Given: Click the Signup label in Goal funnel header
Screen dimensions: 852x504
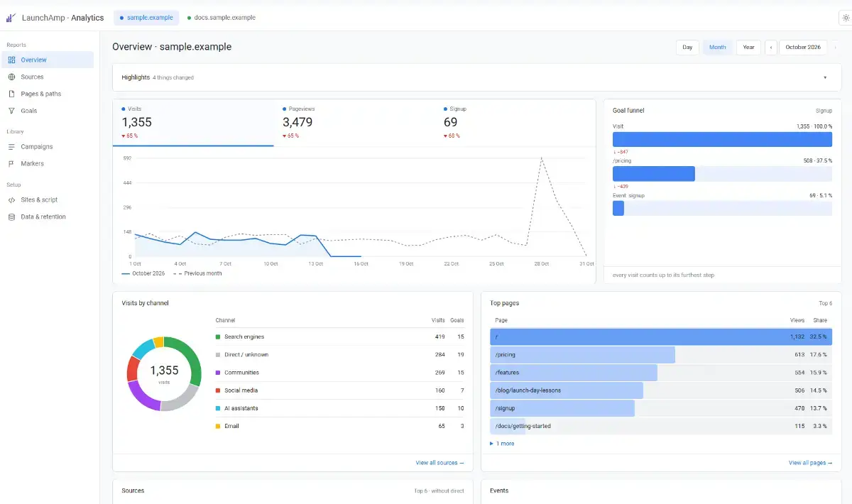Looking at the screenshot, I should (x=824, y=111).
